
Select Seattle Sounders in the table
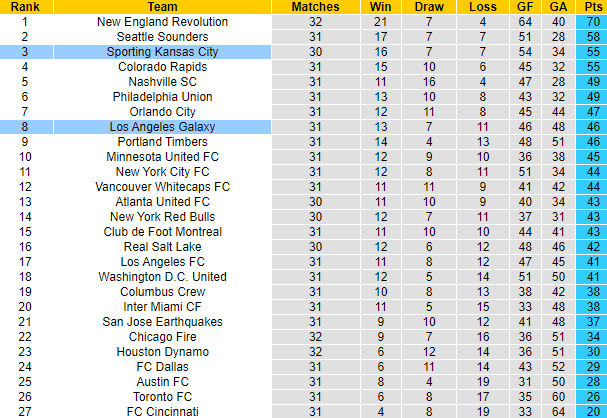[x=162, y=37]
